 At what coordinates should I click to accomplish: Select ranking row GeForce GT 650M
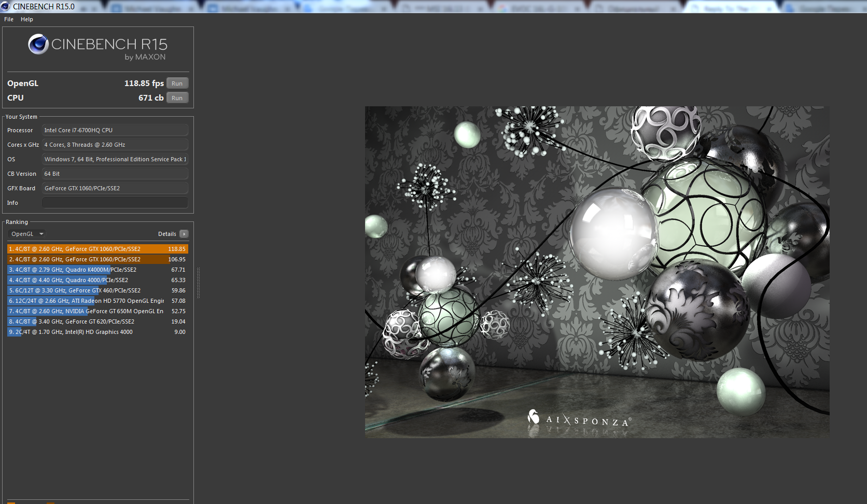click(97, 311)
